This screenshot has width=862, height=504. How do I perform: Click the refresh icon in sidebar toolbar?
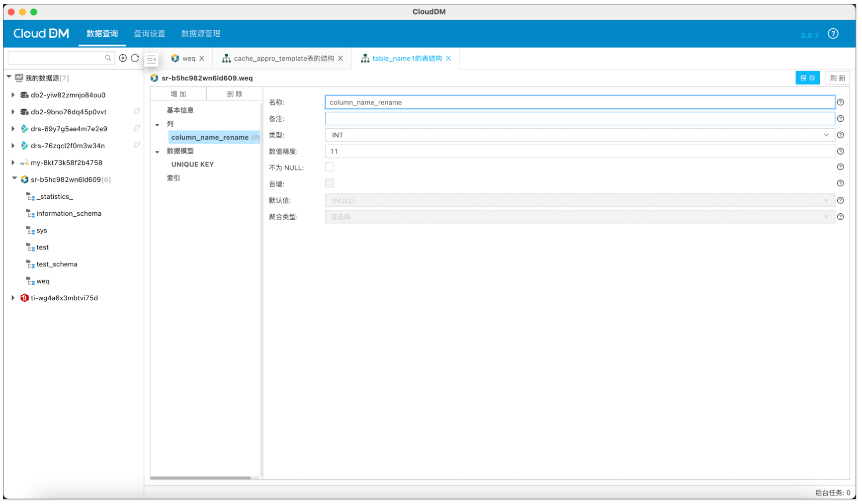coord(135,58)
